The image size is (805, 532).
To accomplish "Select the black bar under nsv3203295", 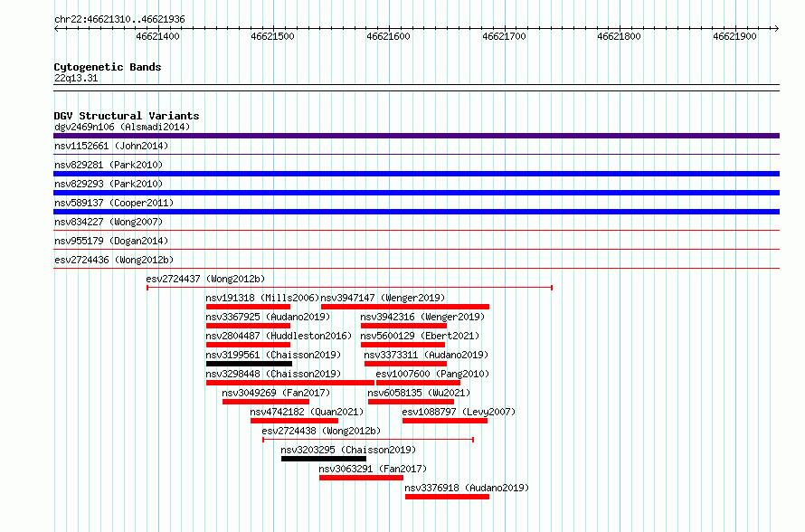I will pyautogui.click(x=324, y=459).
